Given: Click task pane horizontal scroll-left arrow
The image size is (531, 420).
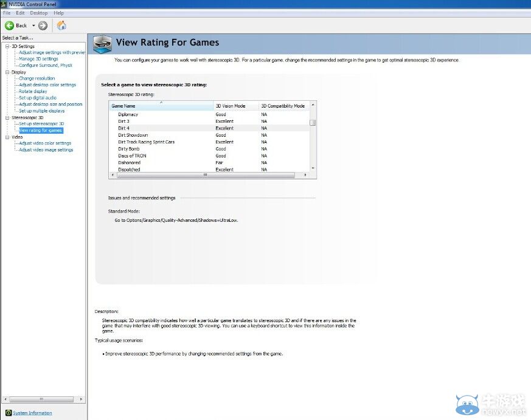Looking at the screenshot, I should (x=5, y=399).
